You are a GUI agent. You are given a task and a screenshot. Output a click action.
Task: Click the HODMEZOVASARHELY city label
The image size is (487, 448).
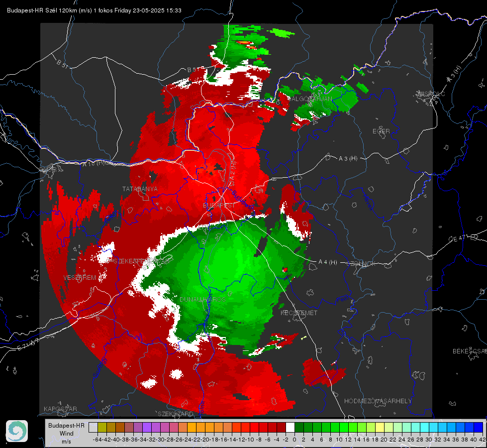coord(378,401)
